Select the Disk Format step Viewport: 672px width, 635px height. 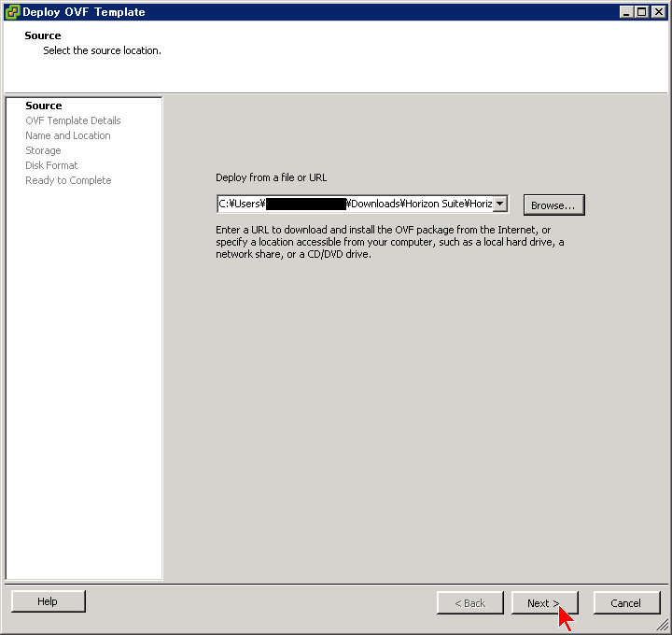[x=51, y=165]
